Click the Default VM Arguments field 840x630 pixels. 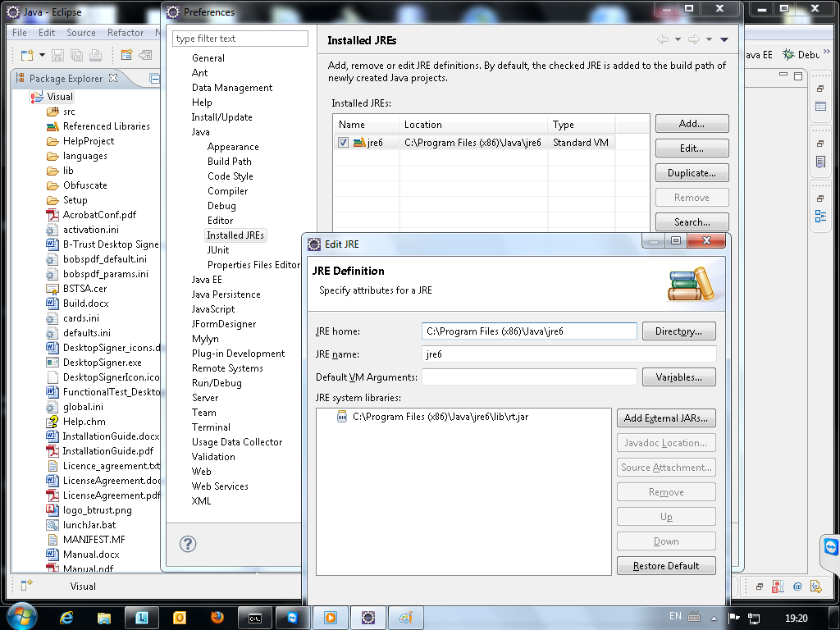(529, 377)
